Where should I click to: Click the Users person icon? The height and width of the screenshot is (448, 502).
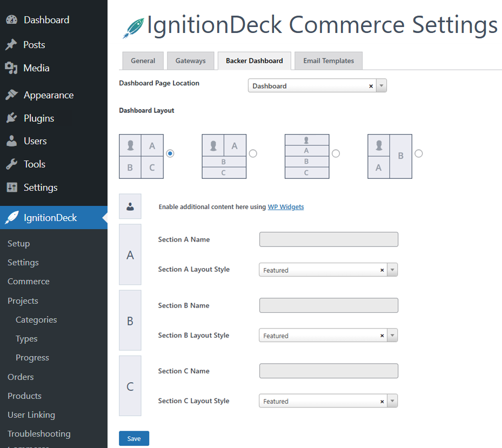tap(11, 141)
